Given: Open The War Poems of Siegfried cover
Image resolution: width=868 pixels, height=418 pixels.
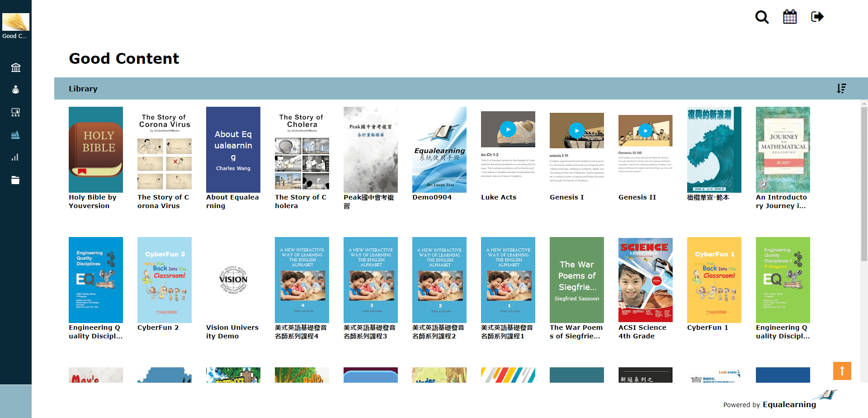Looking at the screenshot, I should tap(577, 280).
